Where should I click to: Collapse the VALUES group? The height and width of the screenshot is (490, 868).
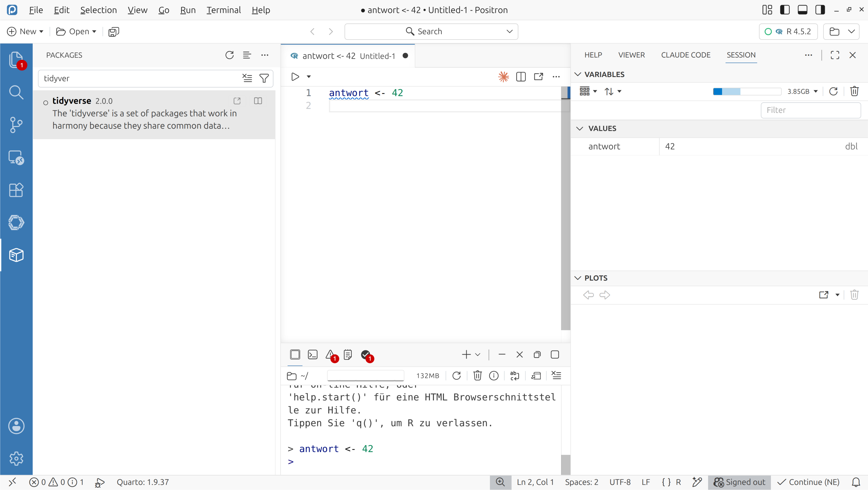click(579, 128)
